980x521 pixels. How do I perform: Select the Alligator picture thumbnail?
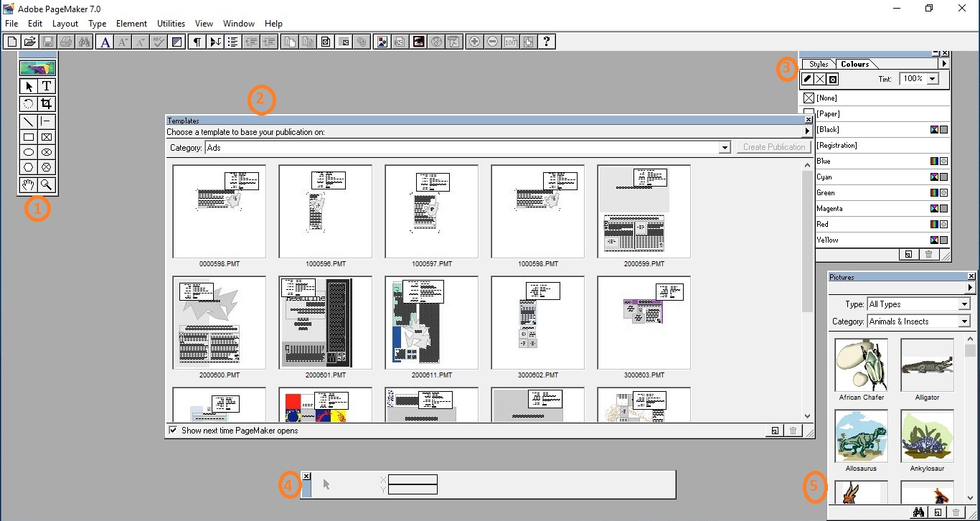coord(927,365)
